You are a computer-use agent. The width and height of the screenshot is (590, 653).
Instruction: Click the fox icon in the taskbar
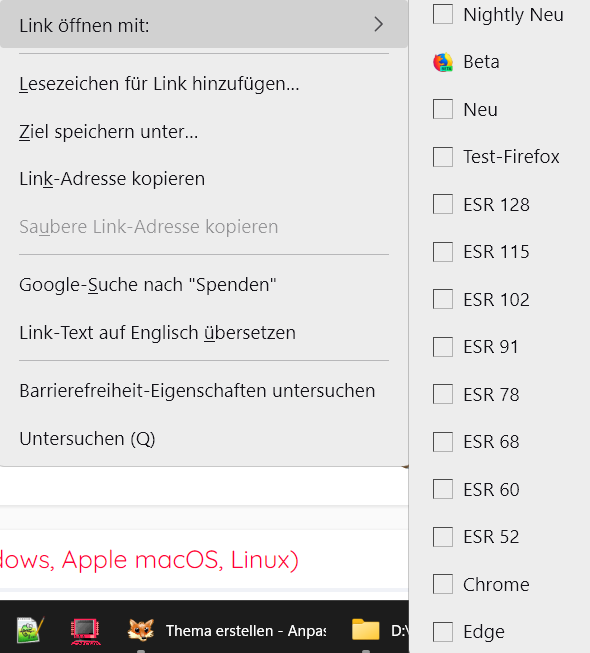tap(141, 630)
